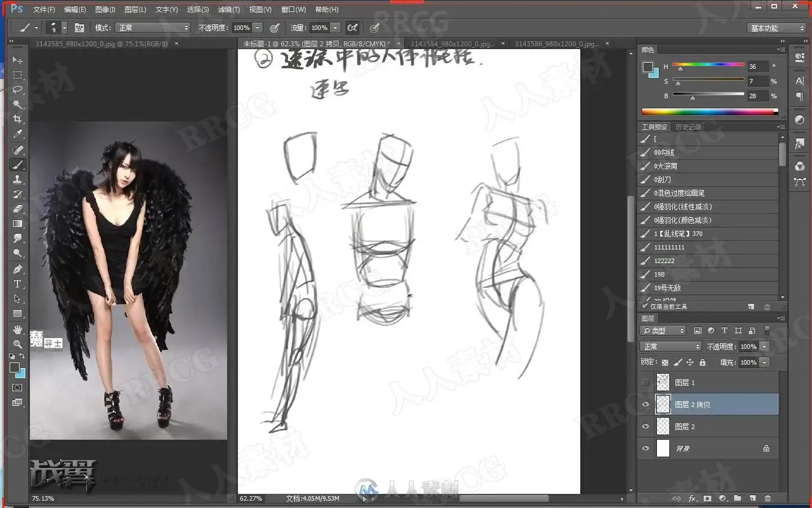Delete layer with Layers panel trash icon
812x508 pixels.
coord(767,498)
